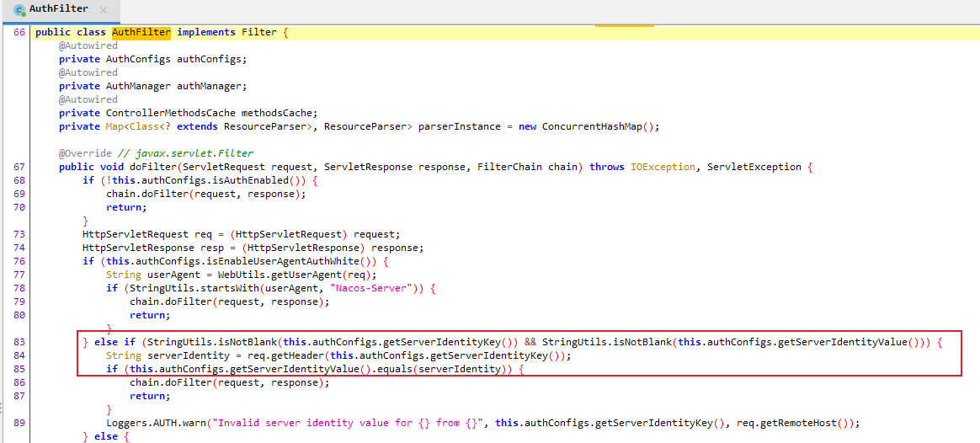980x443 pixels.
Task: Click line number 78 in gutter
Action: tap(19, 289)
